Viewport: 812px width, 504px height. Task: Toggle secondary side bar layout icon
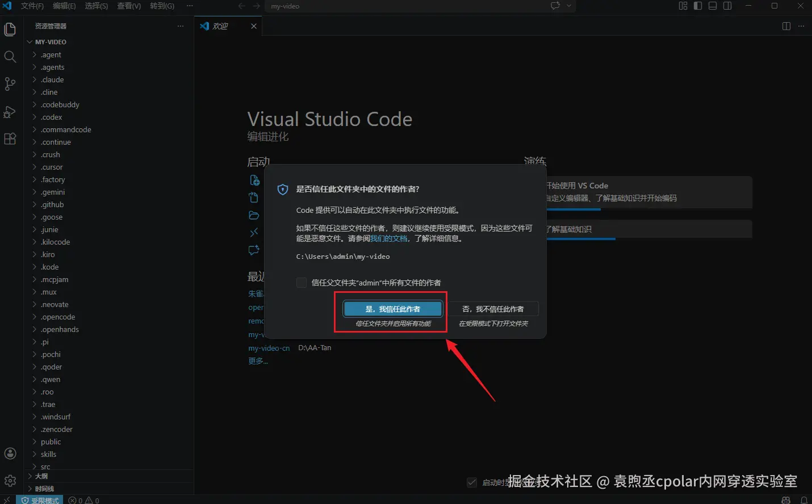(x=727, y=6)
